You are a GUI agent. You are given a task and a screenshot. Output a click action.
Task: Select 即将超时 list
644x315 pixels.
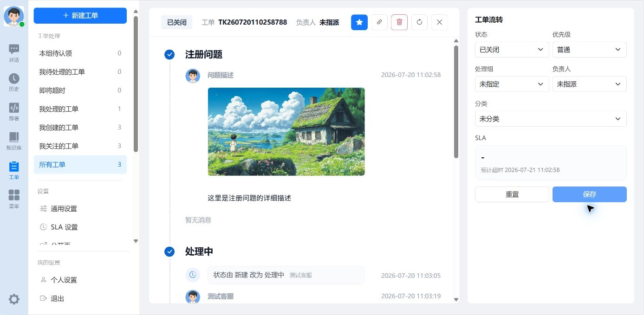click(x=80, y=90)
